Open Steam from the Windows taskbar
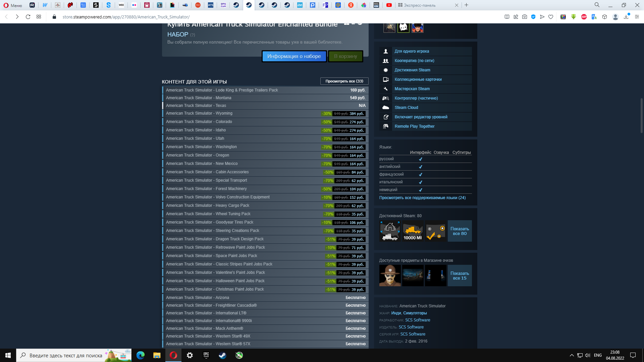This screenshot has height=362, width=644. coord(222,355)
